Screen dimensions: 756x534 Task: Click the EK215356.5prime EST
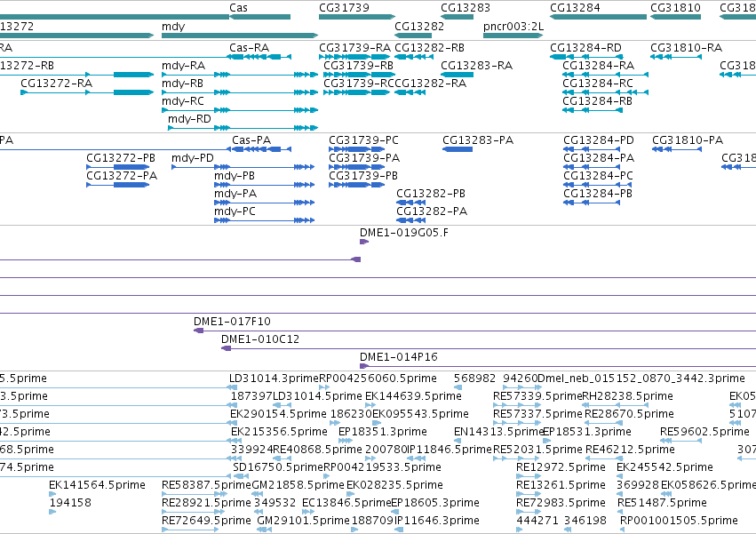click(235, 441)
